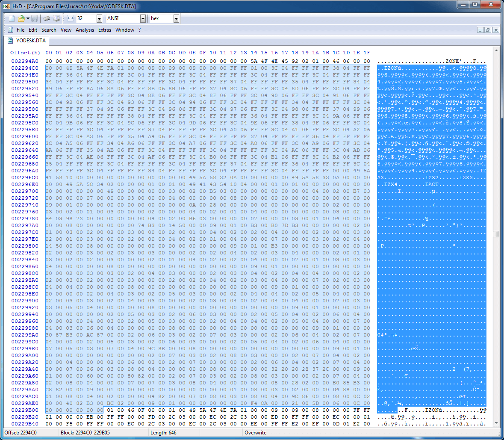This screenshot has width=504, height=440.
Task: Open the Extras menu
Action: 105,30
